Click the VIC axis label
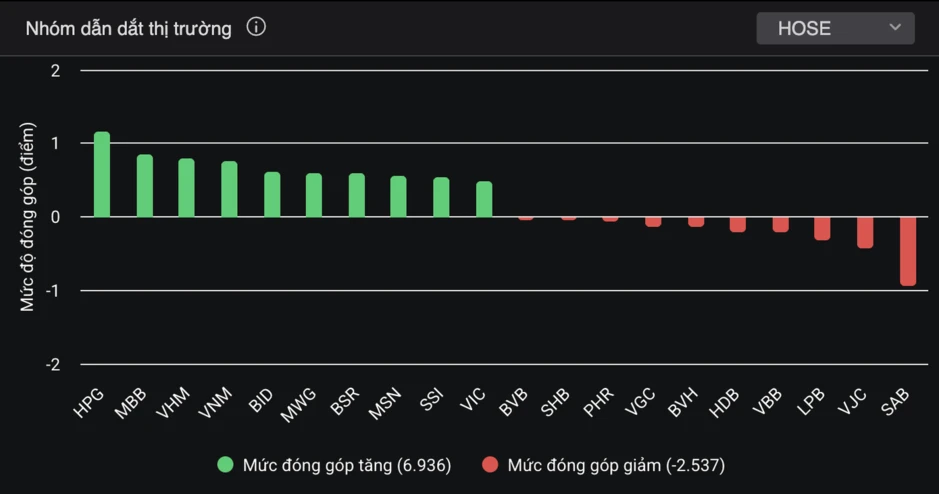This screenshot has width=939, height=494. point(472,399)
